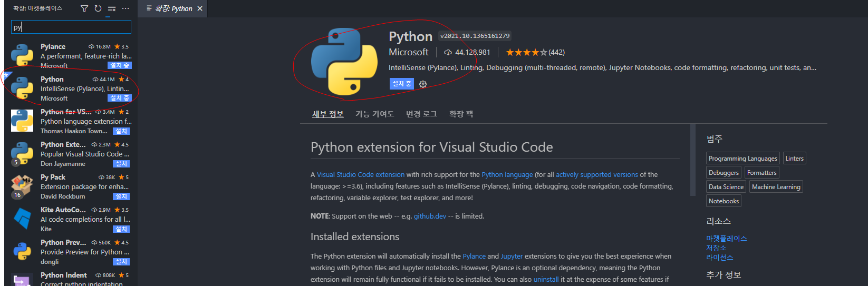Close the Python extension tab
This screenshot has width=868, height=286.
pyautogui.click(x=200, y=8)
